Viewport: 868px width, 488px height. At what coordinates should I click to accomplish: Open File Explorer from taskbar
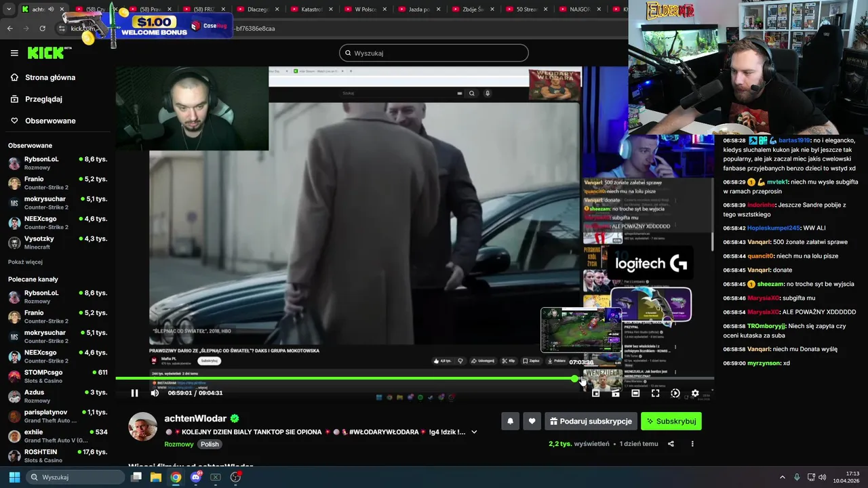click(156, 477)
